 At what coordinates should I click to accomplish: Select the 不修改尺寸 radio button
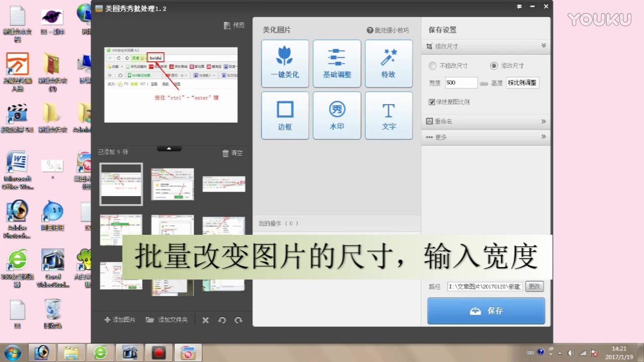coord(433,65)
